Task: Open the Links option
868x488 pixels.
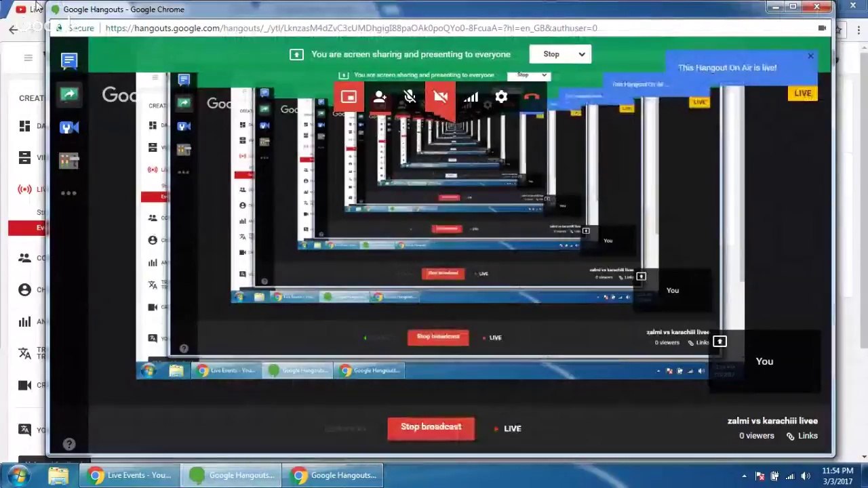Action: [x=802, y=436]
